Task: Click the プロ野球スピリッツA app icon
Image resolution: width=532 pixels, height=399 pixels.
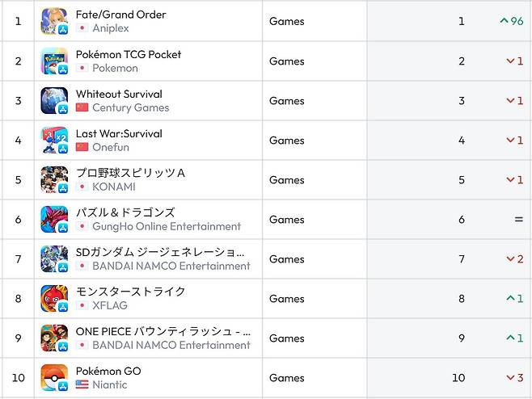Action: pos(54,179)
